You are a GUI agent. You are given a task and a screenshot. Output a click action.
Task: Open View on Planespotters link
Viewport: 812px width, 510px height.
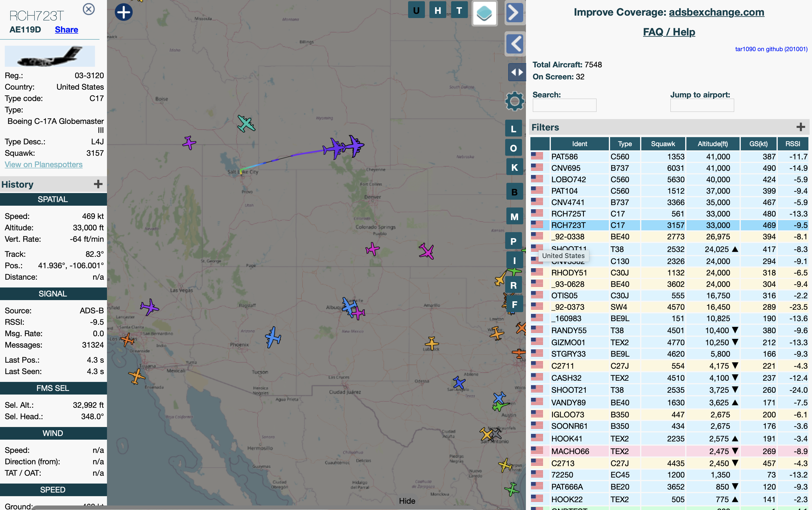44,164
